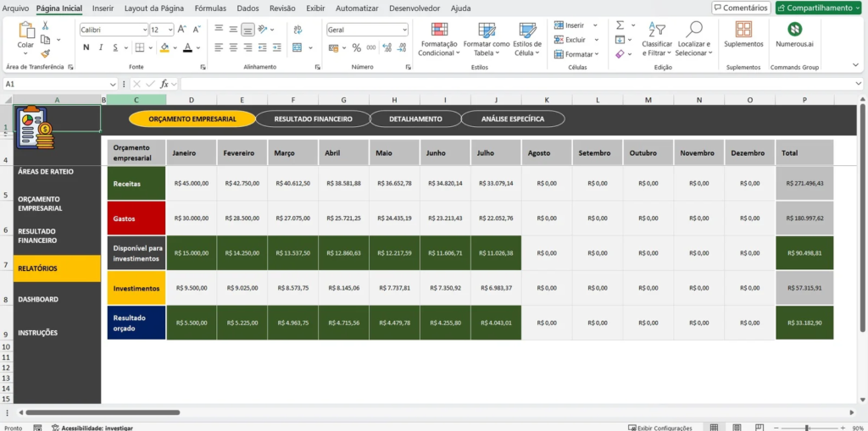
Task: Go to the RESULTADO FINANCEIRO report button
Action: (313, 119)
